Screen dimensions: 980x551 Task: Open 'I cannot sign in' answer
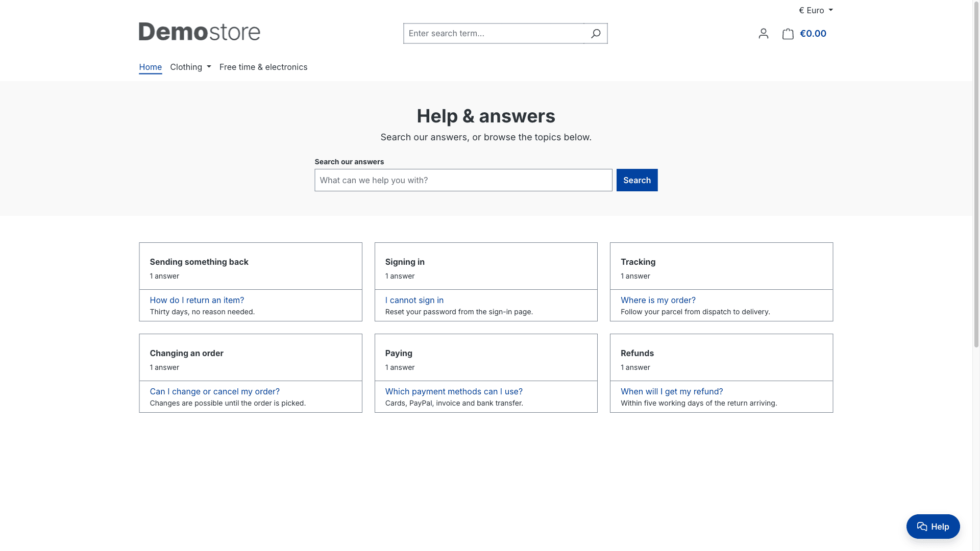(x=414, y=300)
